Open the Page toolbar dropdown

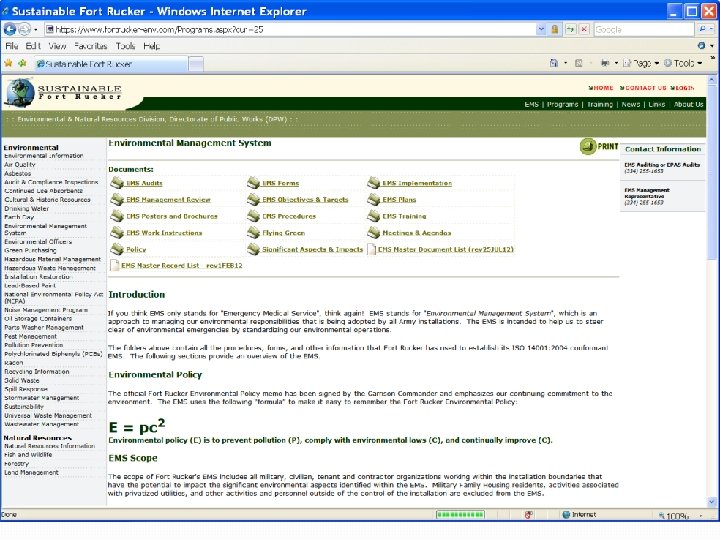point(641,63)
